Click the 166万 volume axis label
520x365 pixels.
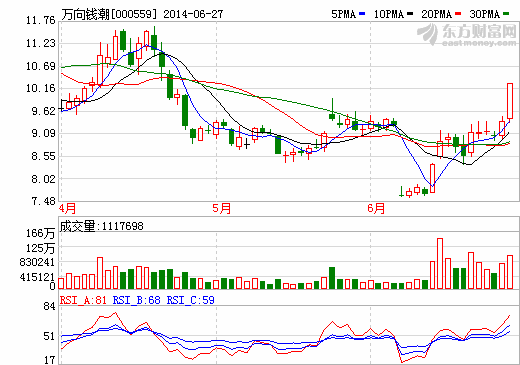coord(40,233)
